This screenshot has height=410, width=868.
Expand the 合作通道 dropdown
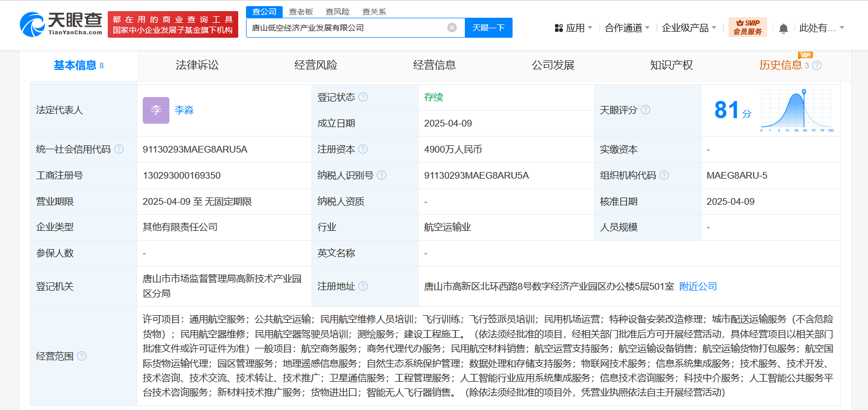click(626, 28)
